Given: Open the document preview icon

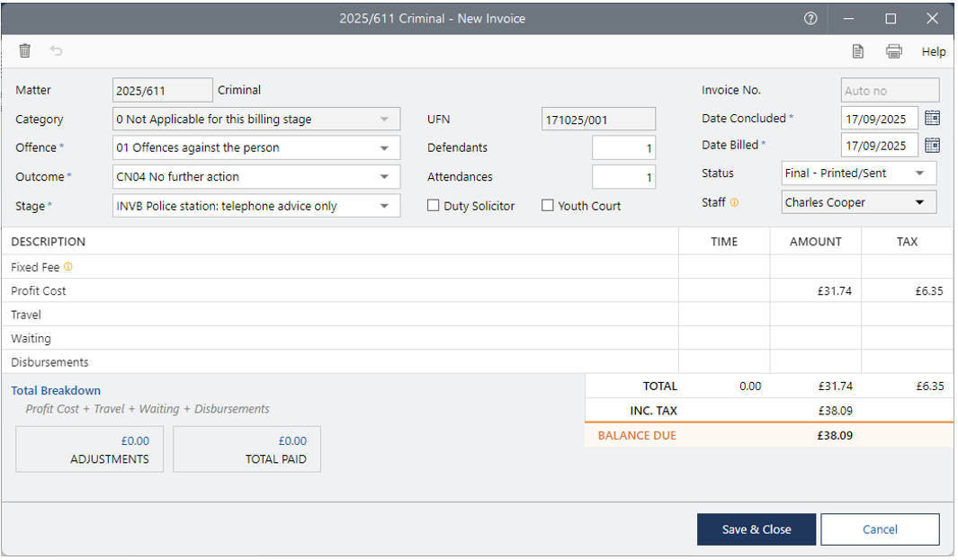Looking at the screenshot, I should pyautogui.click(x=858, y=51).
